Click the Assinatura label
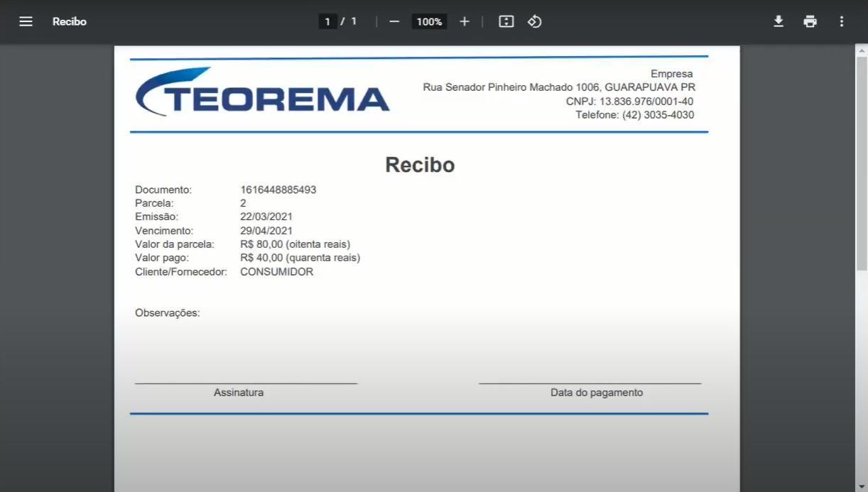Viewport: 868px width, 492px height. 239,393
